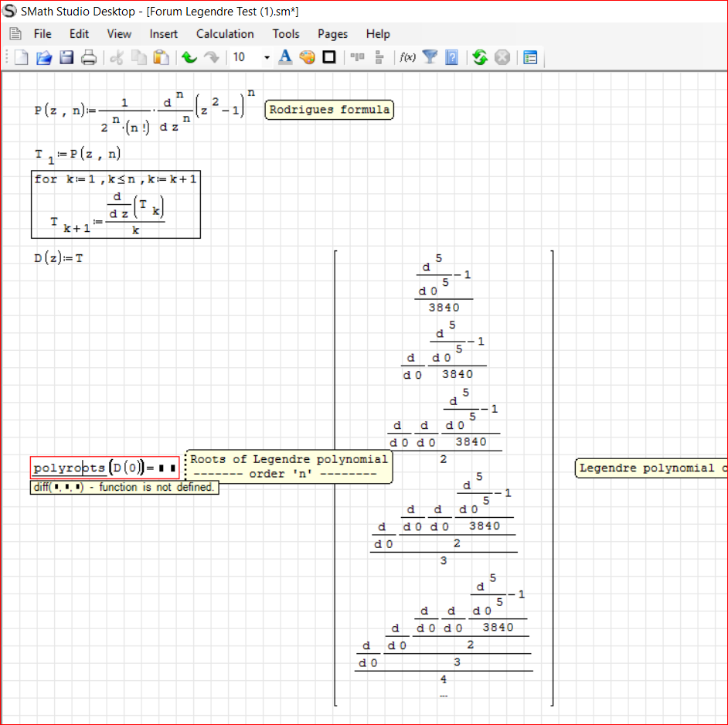
Task: Click the Open file folder icon
Action: (44, 57)
